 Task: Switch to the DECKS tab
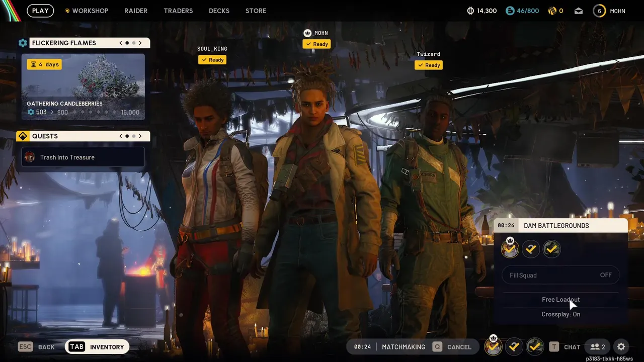click(219, 11)
